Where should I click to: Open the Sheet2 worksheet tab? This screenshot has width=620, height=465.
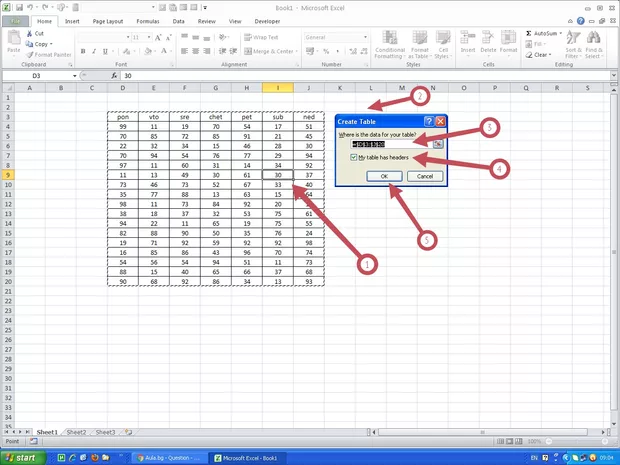point(77,432)
